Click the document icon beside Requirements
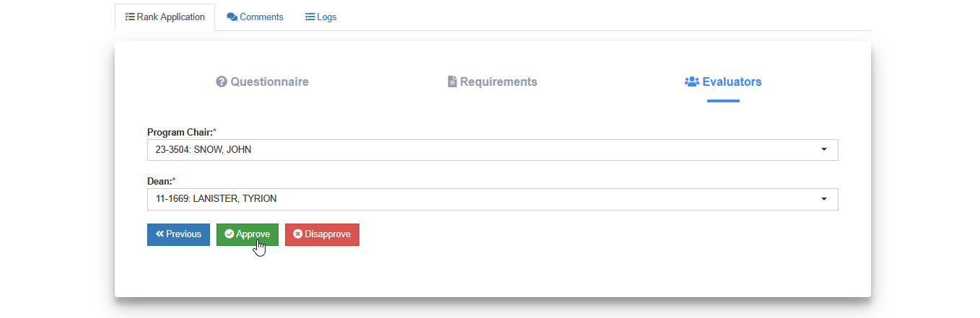Image resolution: width=980 pixels, height=318 pixels. point(452,81)
